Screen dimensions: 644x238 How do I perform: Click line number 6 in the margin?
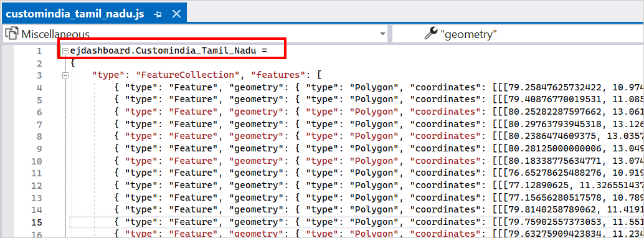[39, 112]
